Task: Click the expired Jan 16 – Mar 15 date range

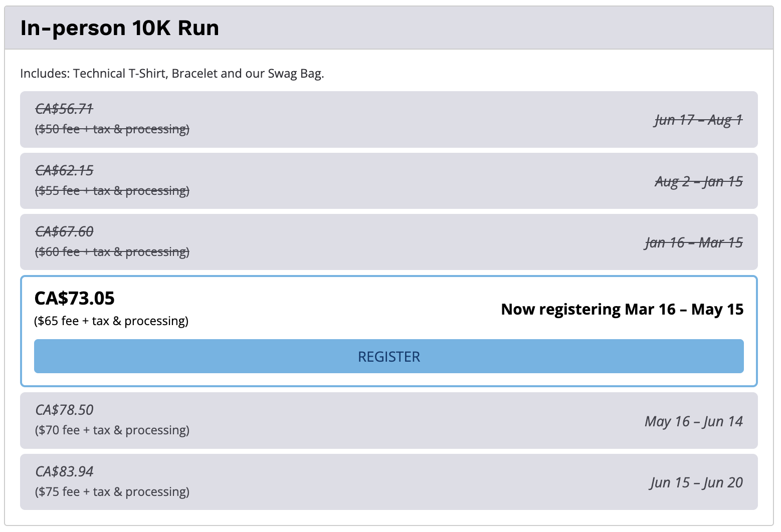Action: [694, 243]
